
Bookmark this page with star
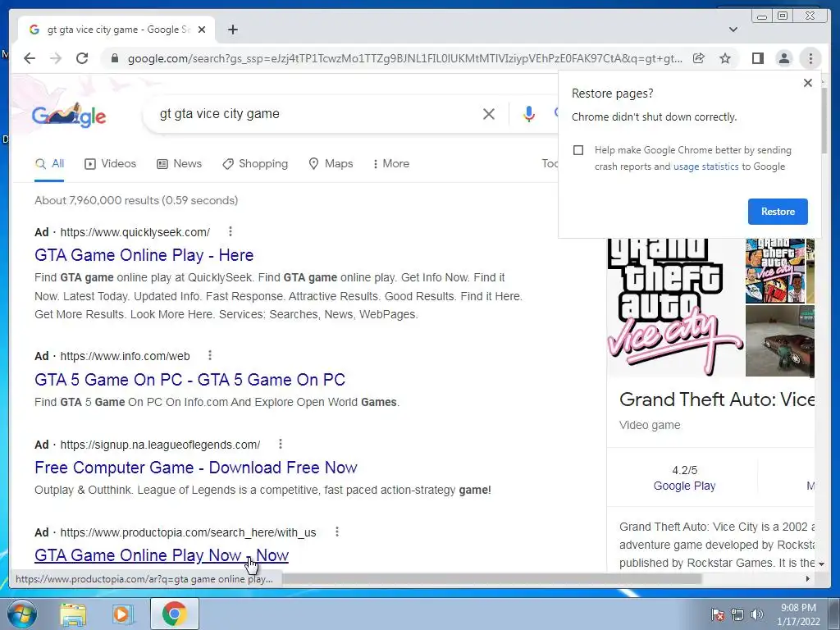[x=725, y=58]
